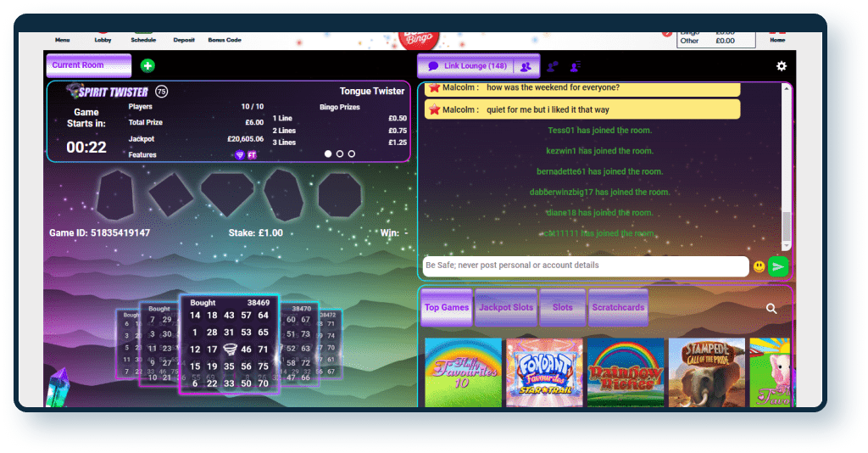Click the tornado free space on ticket 38469

click(x=229, y=350)
